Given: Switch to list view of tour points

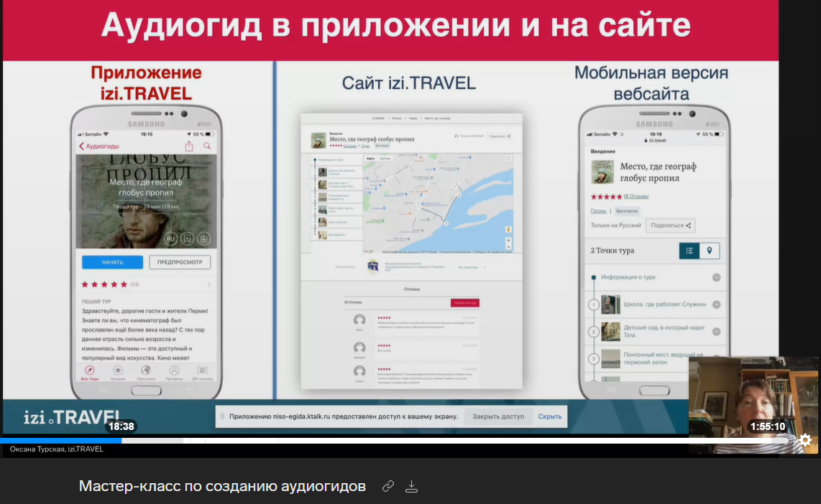Looking at the screenshot, I should [689, 250].
